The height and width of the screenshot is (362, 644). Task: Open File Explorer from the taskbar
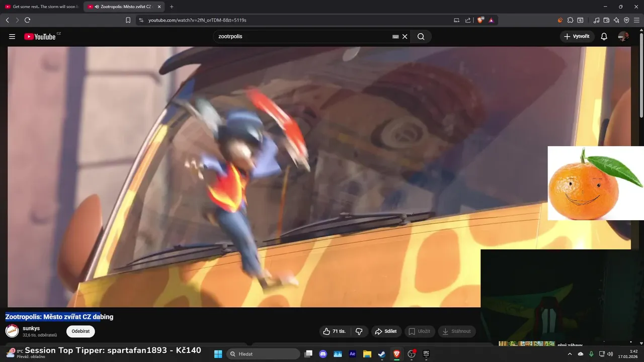click(x=367, y=354)
